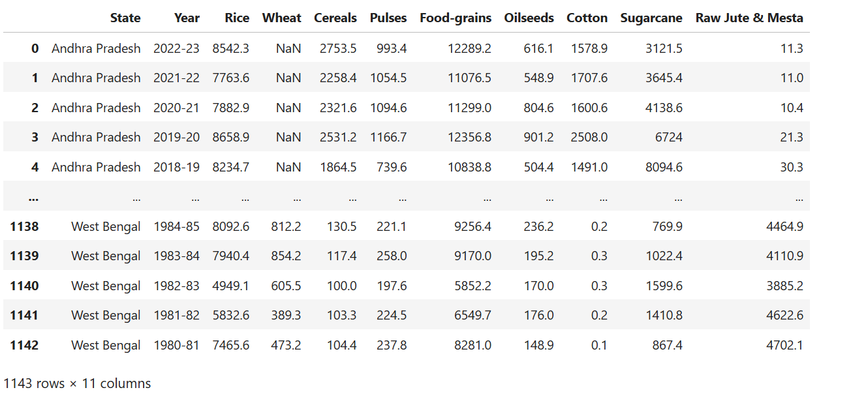Click the Wheat column header
The height and width of the screenshot is (405, 868).
tap(281, 18)
